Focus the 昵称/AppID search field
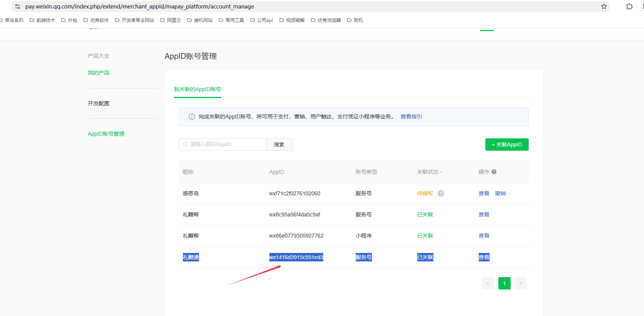This screenshot has width=644, height=316. [x=222, y=145]
